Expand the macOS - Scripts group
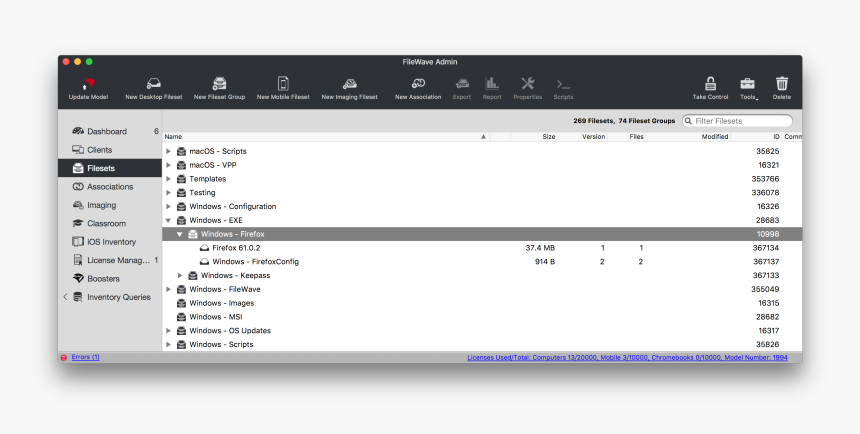 (x=168, y=151)
